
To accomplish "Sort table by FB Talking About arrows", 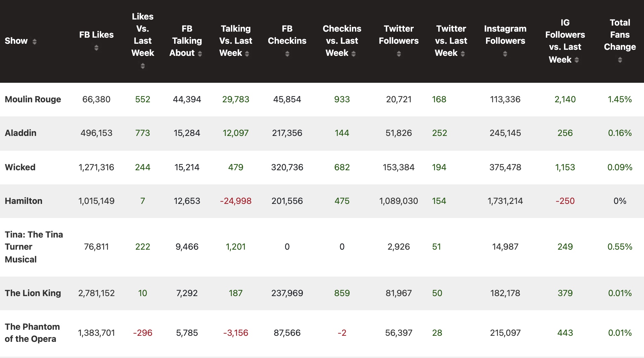I will pyautogui.click(x=200, y=53).
